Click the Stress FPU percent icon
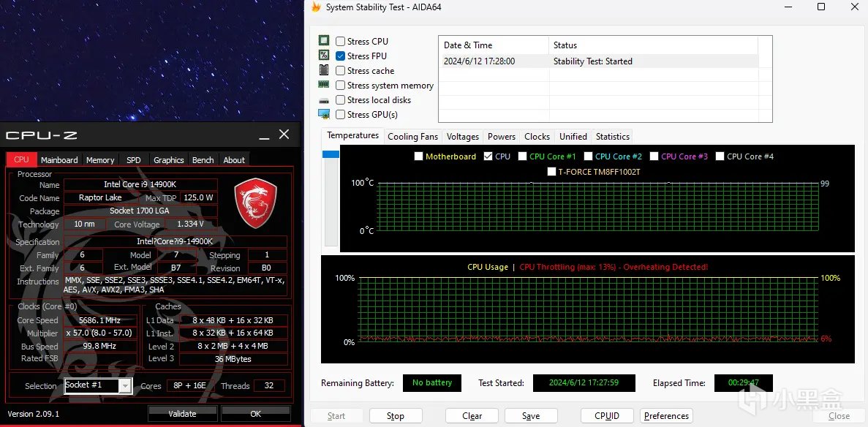Viewport: 868px width, 427px height. (324, 56)
